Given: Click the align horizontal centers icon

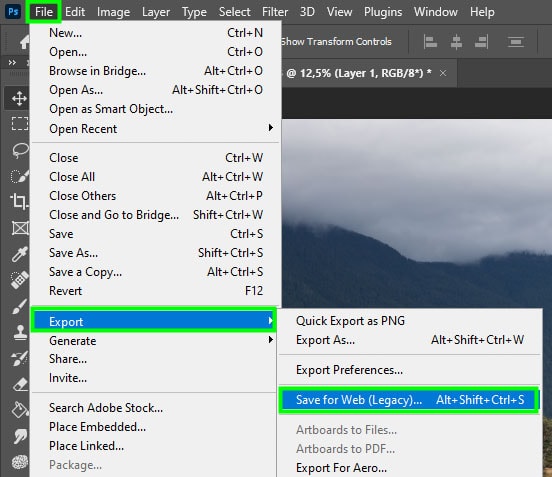Looking at the screenshot, I should coord(456,42).
